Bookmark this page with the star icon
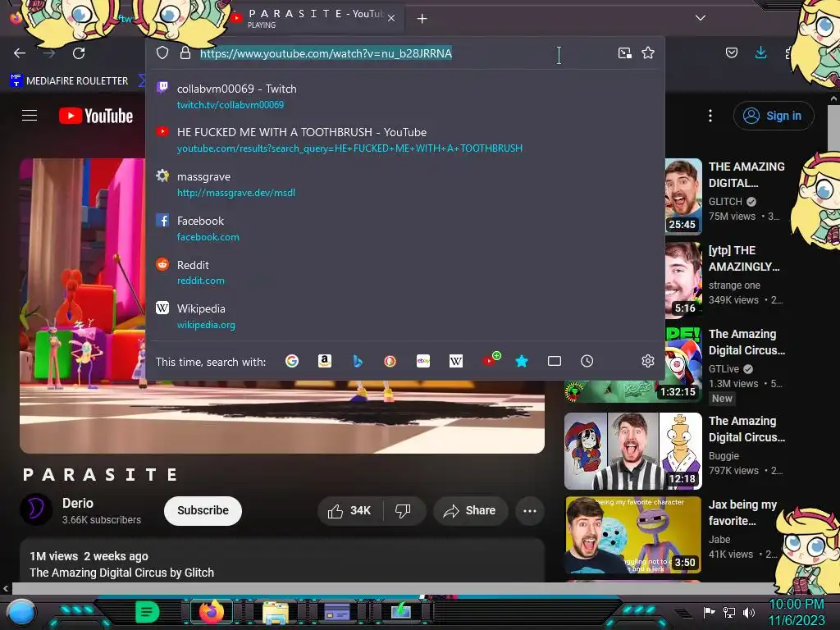Screen dimensions: 840x630 point(648,52)
